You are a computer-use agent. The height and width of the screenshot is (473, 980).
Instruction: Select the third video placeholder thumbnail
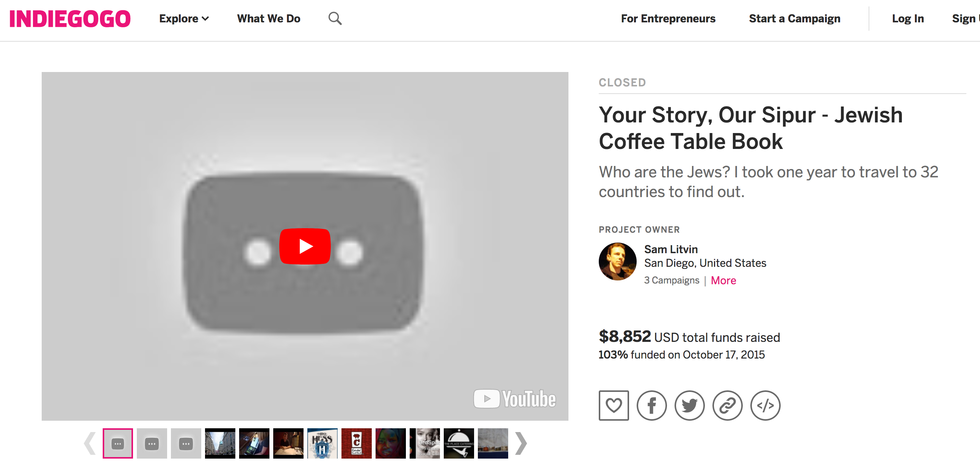[186, 443]
